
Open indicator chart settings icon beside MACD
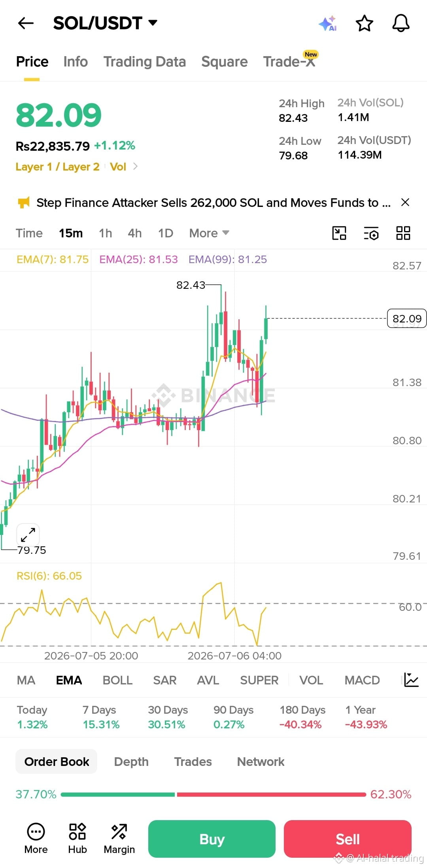tap(411, 680)
